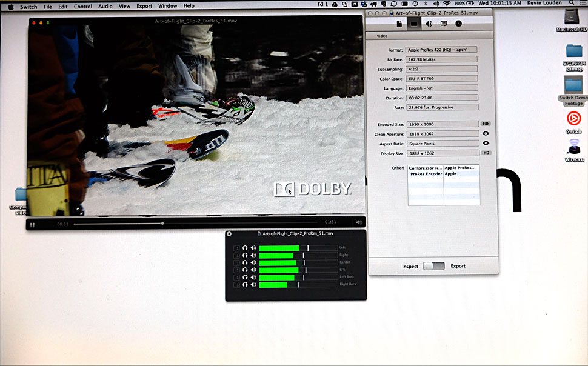Mute the Right Back channel speaker
Screen dimensions: 588x366
(253, 284)
